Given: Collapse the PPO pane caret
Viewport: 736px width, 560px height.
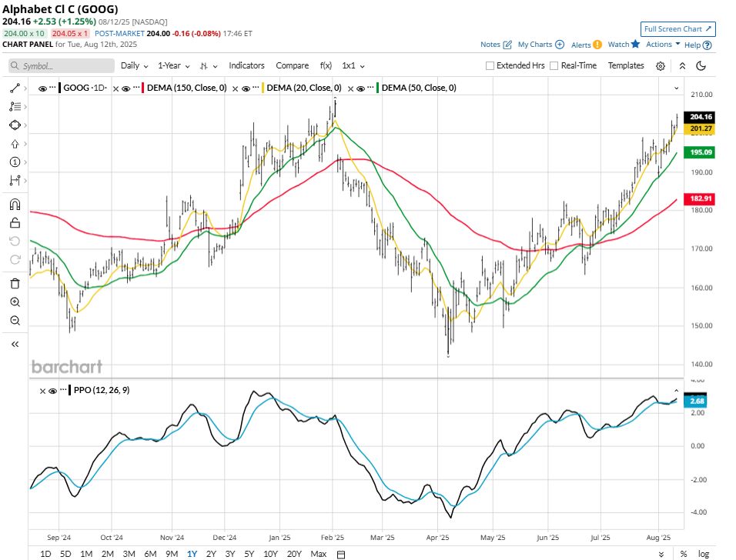Looking at the screenshot, I should (677, 390).
